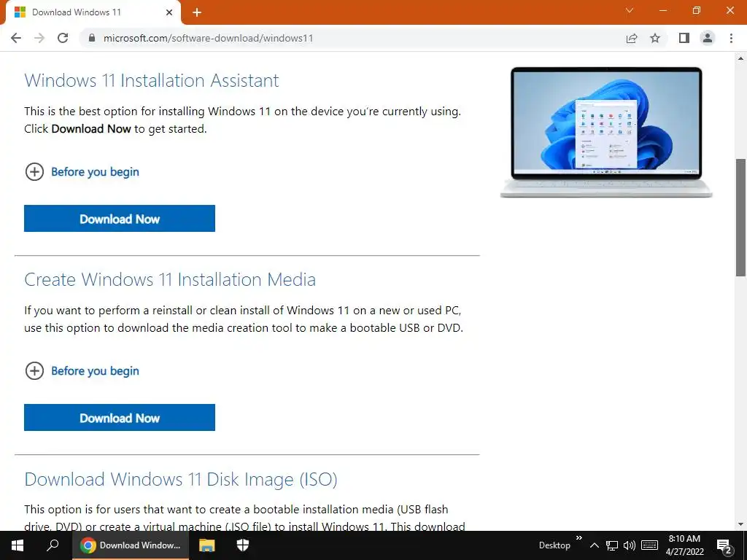Image resolution: width=747 pixels, height=560 pixels.
Task: Expand Before you begin under Installation Assistant
Action: (82, 172)
